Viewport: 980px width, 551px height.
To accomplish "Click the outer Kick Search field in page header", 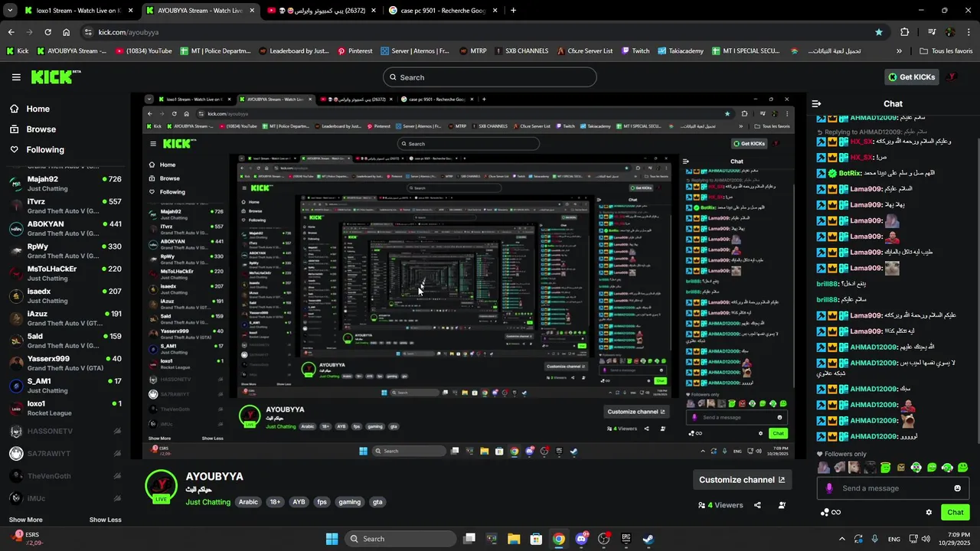I will pos(490,77).
